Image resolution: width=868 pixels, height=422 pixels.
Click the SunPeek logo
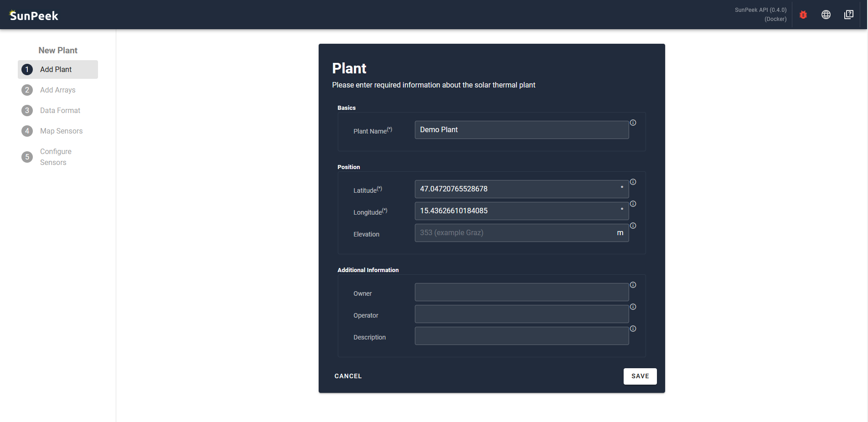(34, 15)
